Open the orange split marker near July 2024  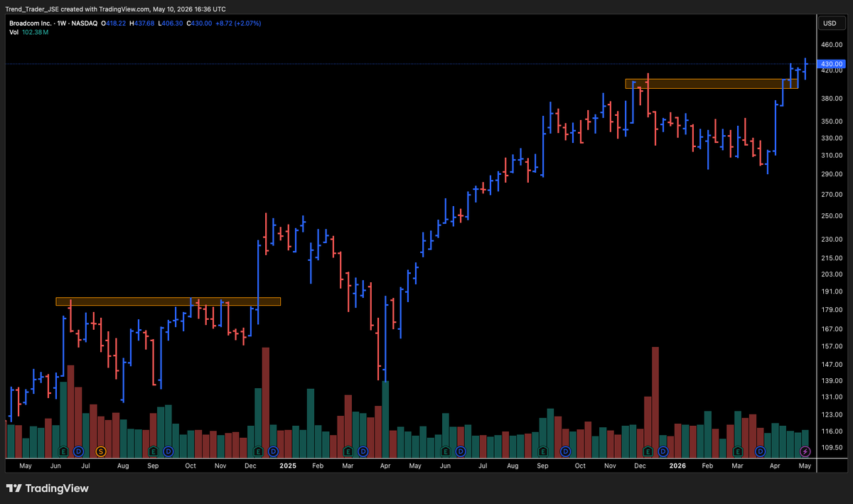pos(101,451)
